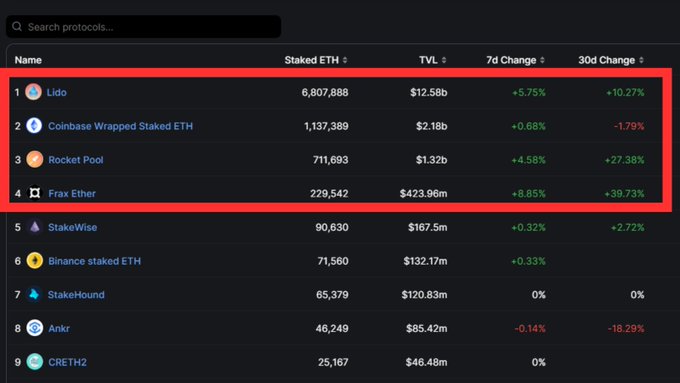Screen dimensions: 680x383
Task: Click the Name column header
Action: (x=28, y=60)
